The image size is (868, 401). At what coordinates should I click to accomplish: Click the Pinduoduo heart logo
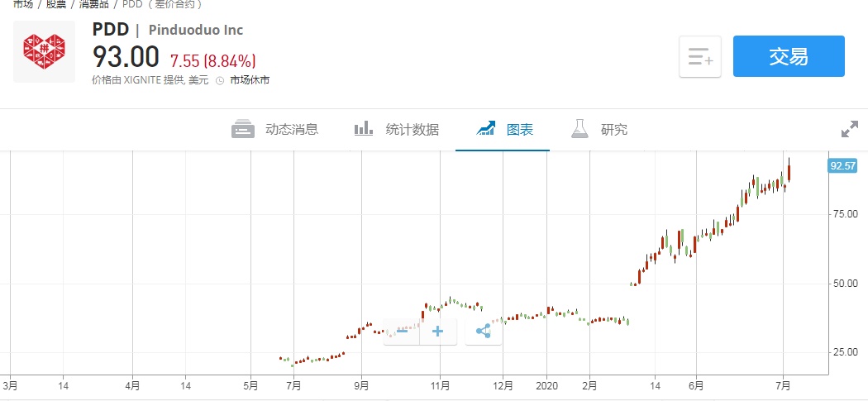click(44, 52)
